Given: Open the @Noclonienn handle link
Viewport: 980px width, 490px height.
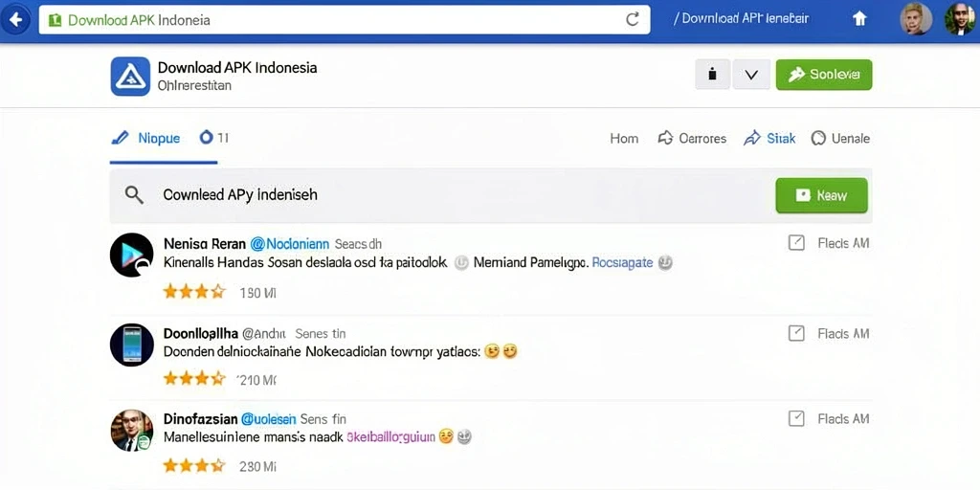Looking at the screenshot, I should pos(289,244).
